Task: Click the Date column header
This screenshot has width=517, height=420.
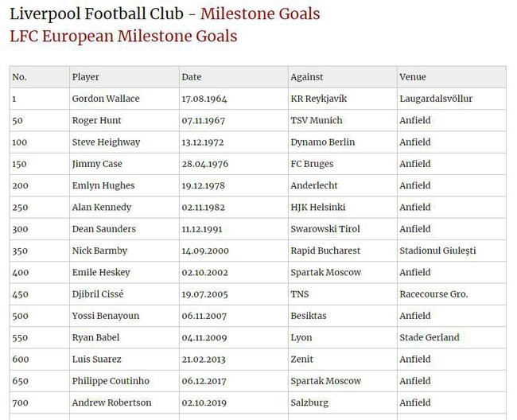Action: coord(191,77)
